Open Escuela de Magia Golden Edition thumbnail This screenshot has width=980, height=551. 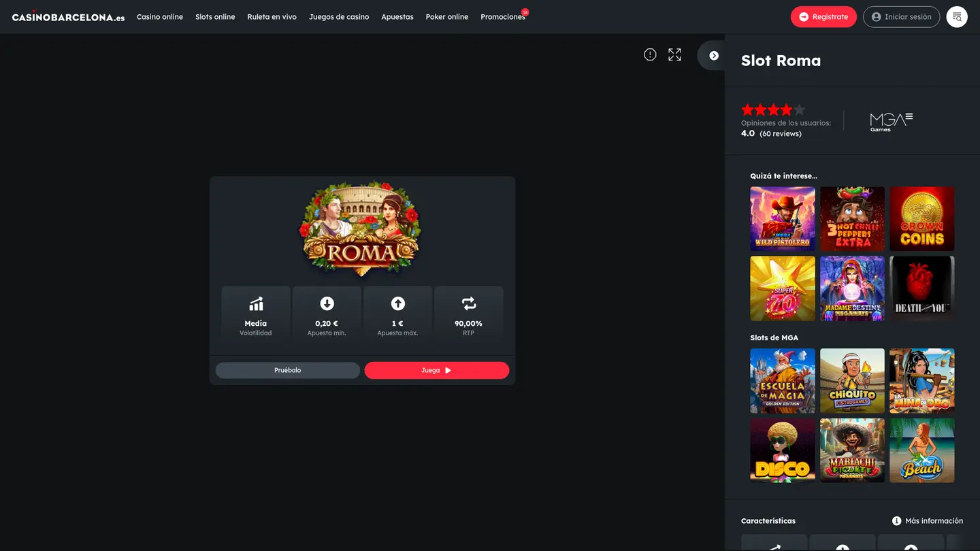coord(783,381)
